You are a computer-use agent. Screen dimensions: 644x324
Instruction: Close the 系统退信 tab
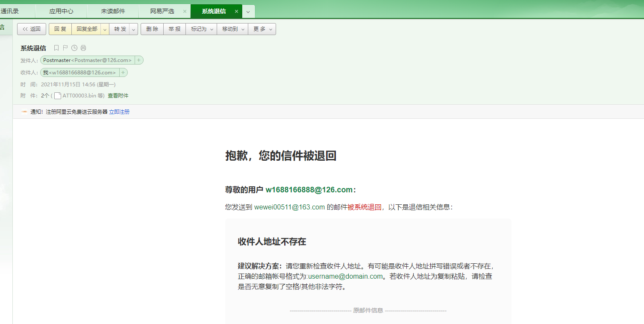coord(236,12)
